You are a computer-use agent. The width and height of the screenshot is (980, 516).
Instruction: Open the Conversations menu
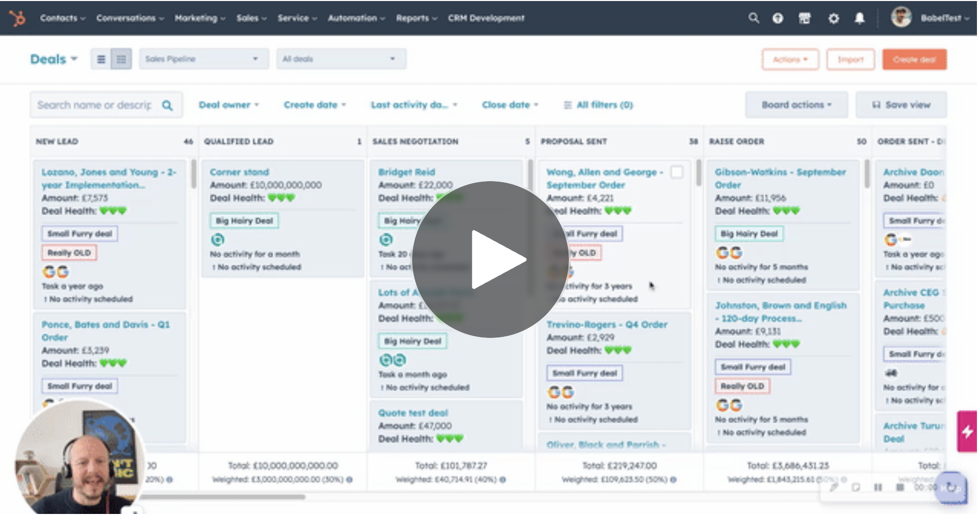(x=131, y=18)
